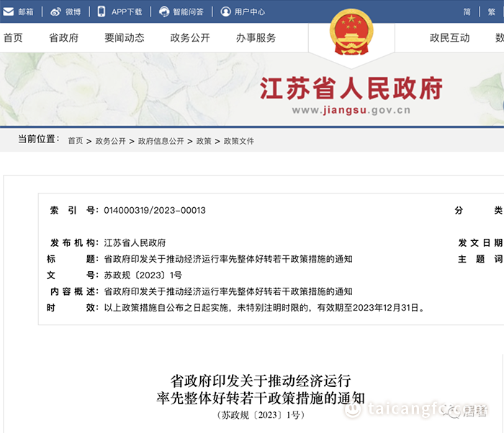Click the 江苏省人民政府 banner title

coord(351,88)
